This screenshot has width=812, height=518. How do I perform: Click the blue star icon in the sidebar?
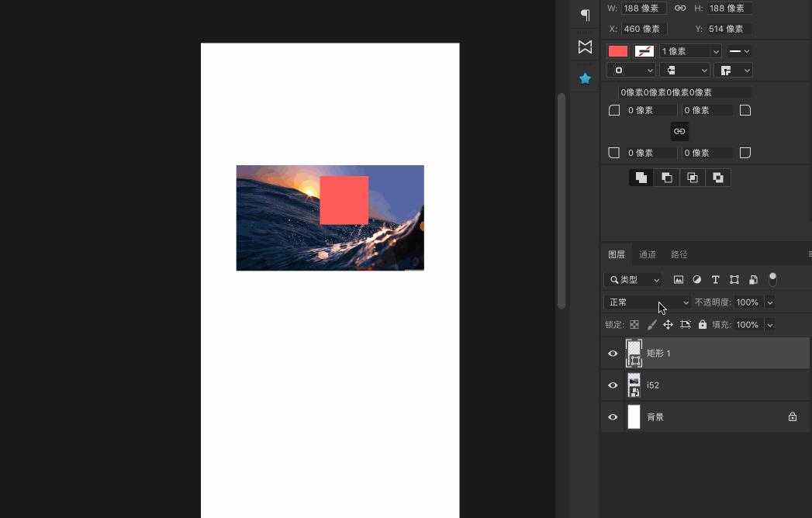(x=585, y=78)
